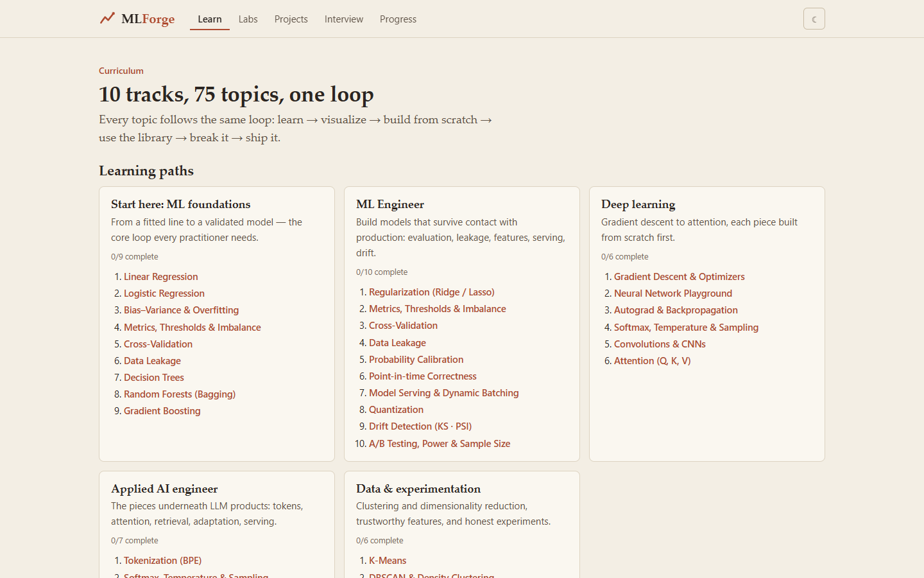This screenshot has height=578, width=924.
Task: Open the Gradient Boosting topic
Action: (x=162, y=411)
